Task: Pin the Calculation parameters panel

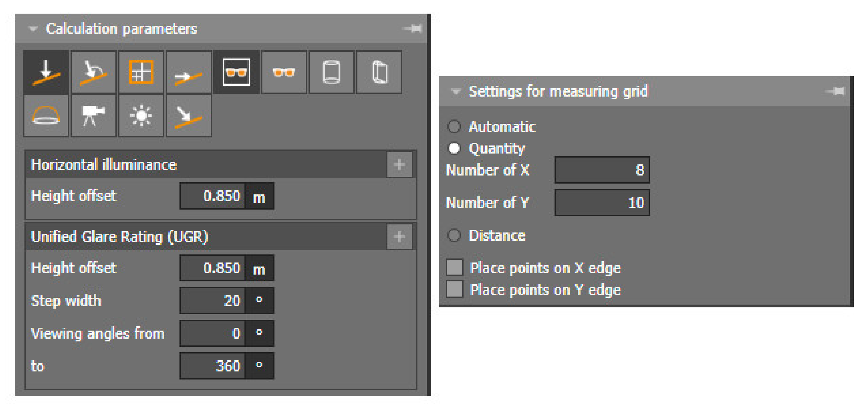Action: pyautogui.click(x=413, y=29)
